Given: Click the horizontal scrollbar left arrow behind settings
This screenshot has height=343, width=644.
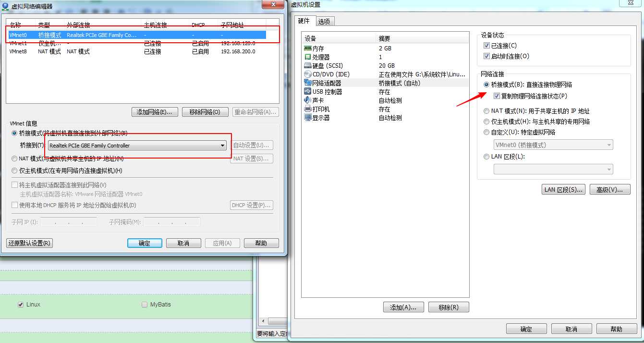Looking at the screenshot, I should tap(263, 321).
